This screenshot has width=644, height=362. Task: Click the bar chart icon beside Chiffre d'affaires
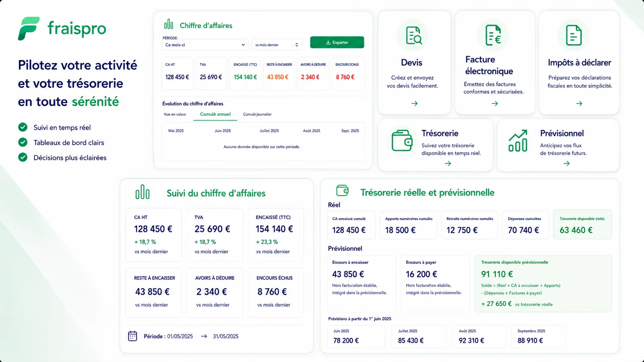coord(169,25)
